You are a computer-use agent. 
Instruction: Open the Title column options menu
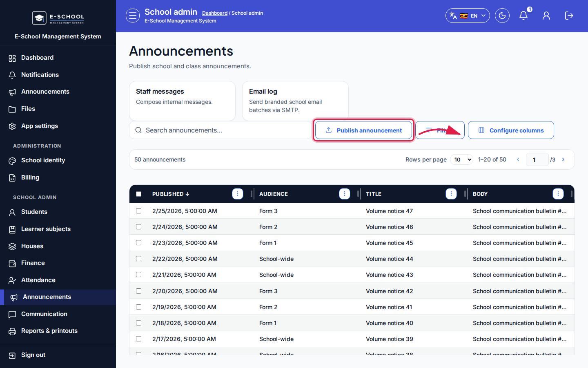pos(451,194)
